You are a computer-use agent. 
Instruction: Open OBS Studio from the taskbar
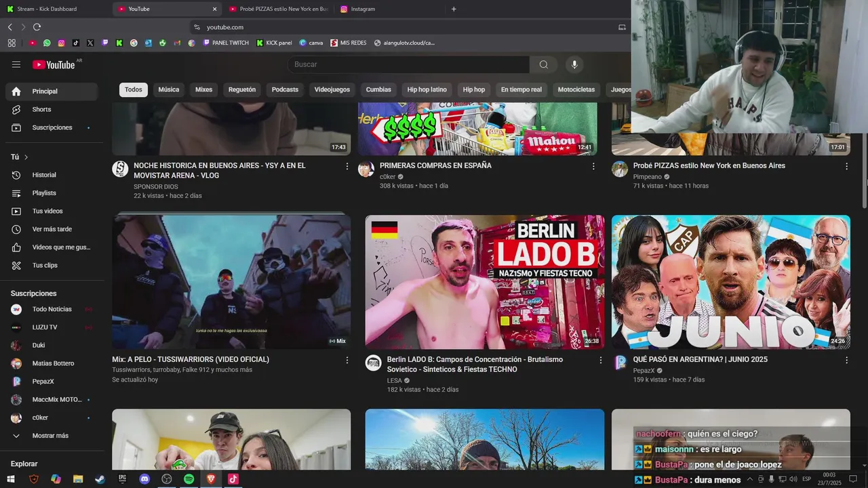[x=167, y=479]
